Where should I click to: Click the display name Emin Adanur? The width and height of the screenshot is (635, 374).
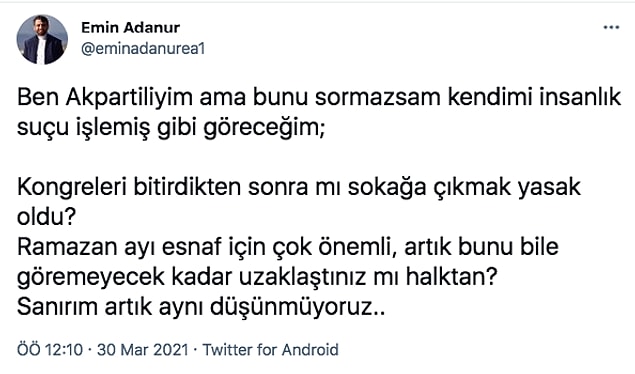coord(130,28)
